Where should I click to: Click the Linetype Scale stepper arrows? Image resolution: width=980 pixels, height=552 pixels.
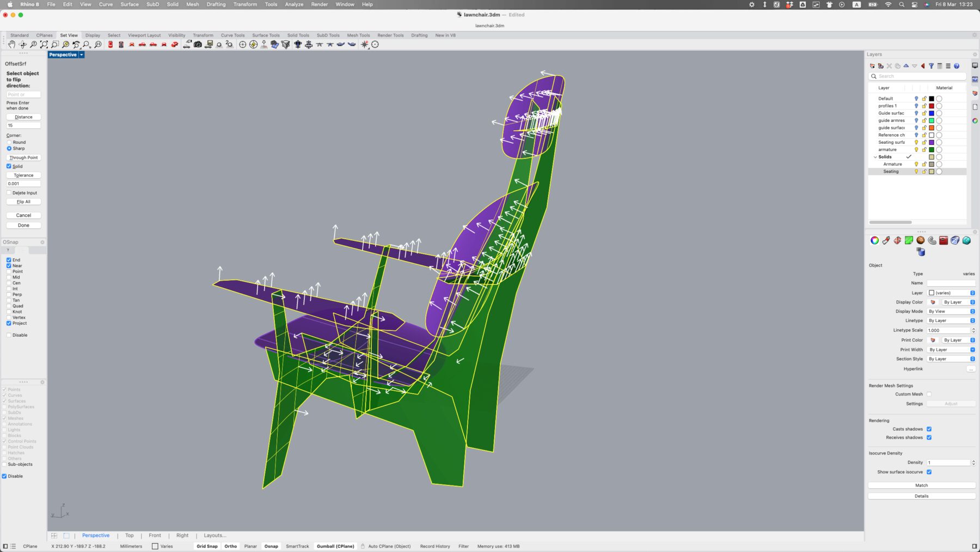(973, 330)
